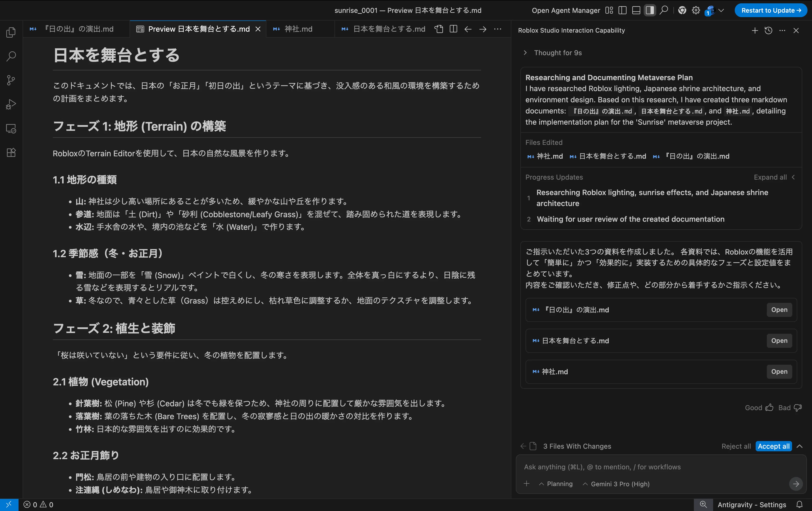Image resolution: width=812 pixels, height=511 pixels.
Task: Open the title bar search magnifier
Action: click(664, 10)
